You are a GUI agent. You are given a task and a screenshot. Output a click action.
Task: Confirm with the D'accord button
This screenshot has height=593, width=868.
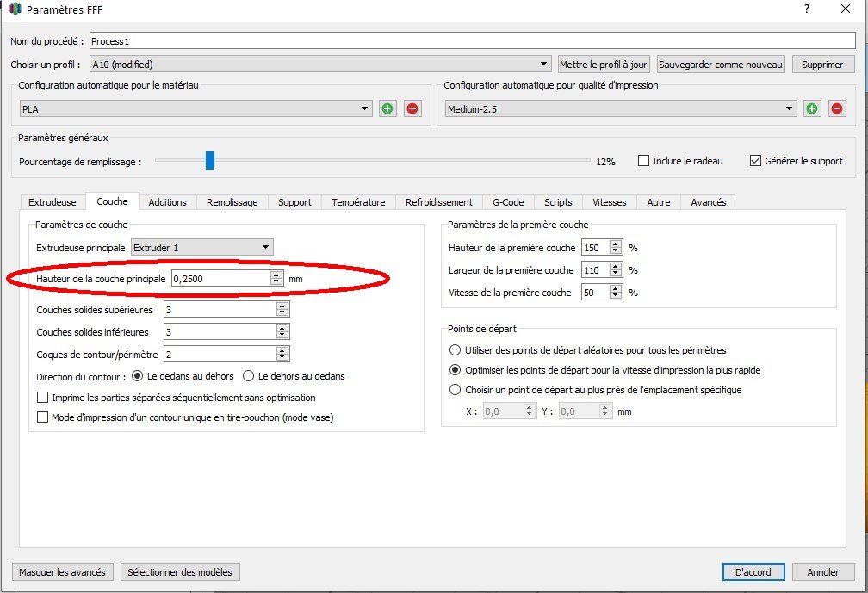point(753,572)
